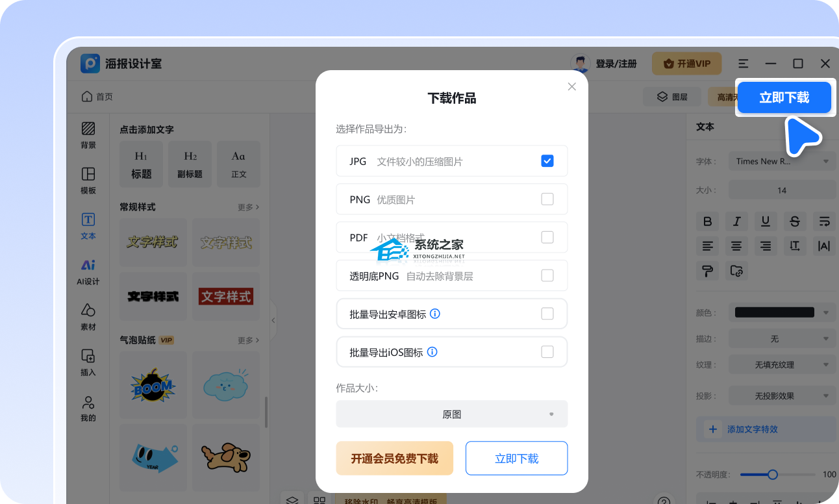Apply strikethrough formatting
This screenshot has width=839, height=504.
point(795,221)
